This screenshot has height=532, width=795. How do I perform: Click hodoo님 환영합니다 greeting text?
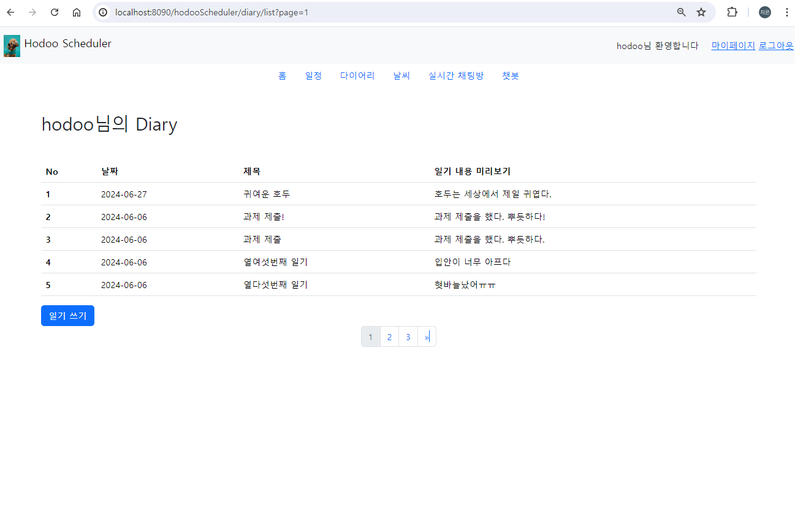658,45
